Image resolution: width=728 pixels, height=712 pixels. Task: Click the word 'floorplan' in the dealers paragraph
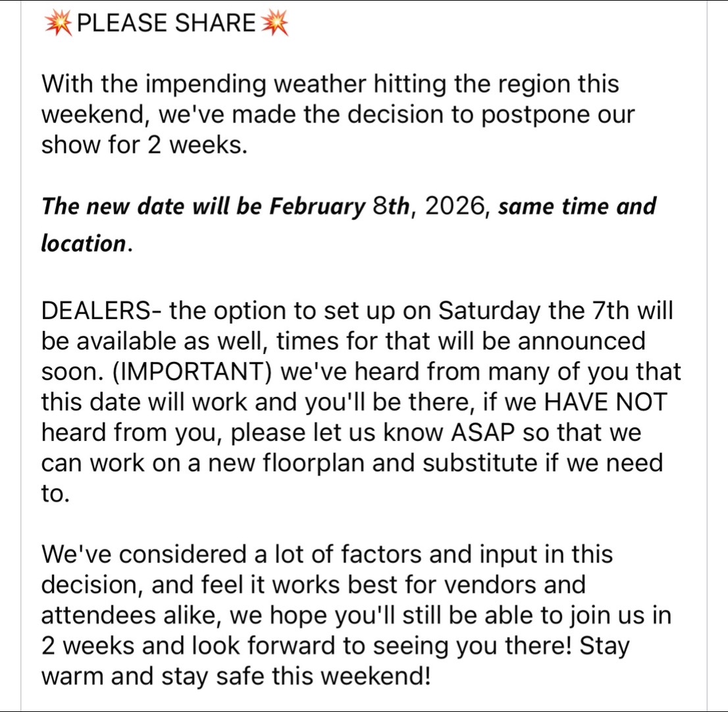(x=313, y=464)
